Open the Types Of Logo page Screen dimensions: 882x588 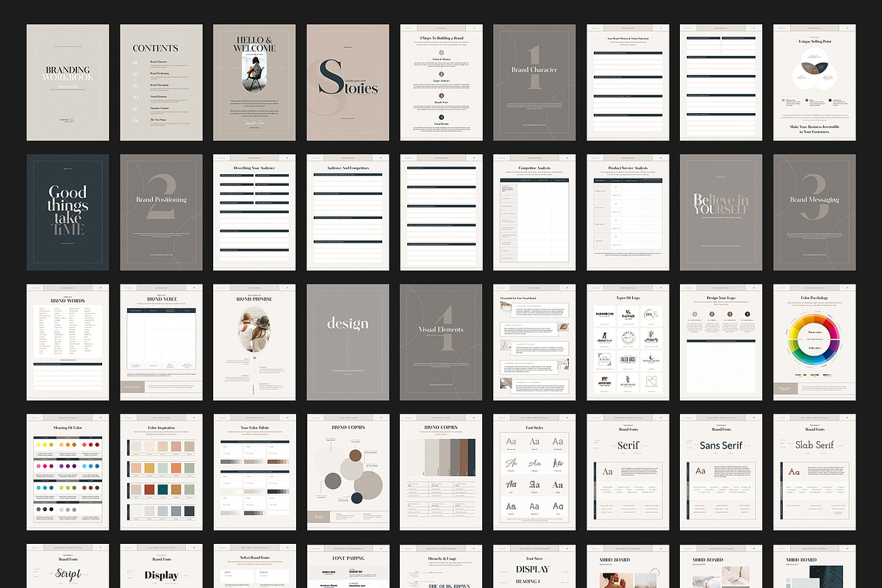pyautogui.click(x=628, y=342)
